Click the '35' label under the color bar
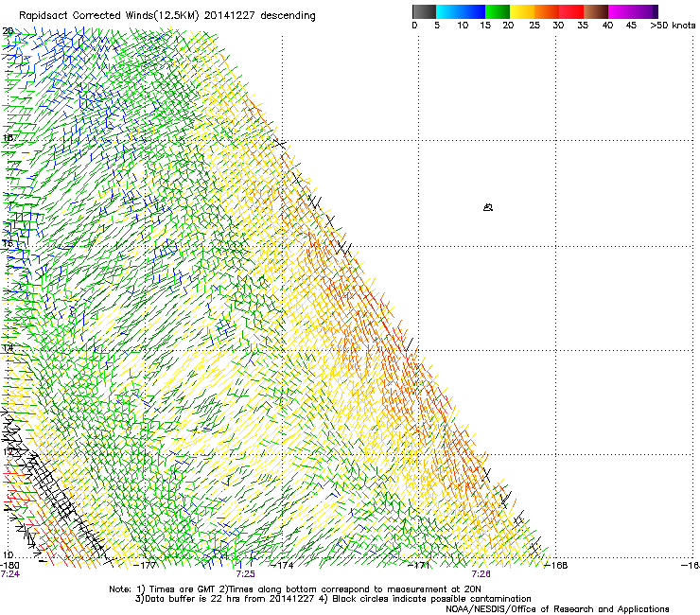 coord(583,26)
